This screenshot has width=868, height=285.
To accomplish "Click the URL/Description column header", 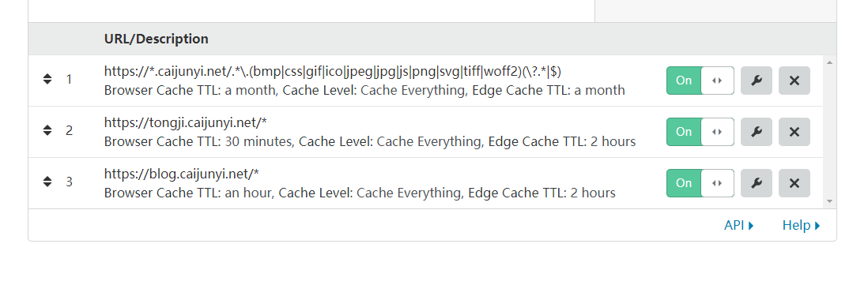I will pos(156,39).
